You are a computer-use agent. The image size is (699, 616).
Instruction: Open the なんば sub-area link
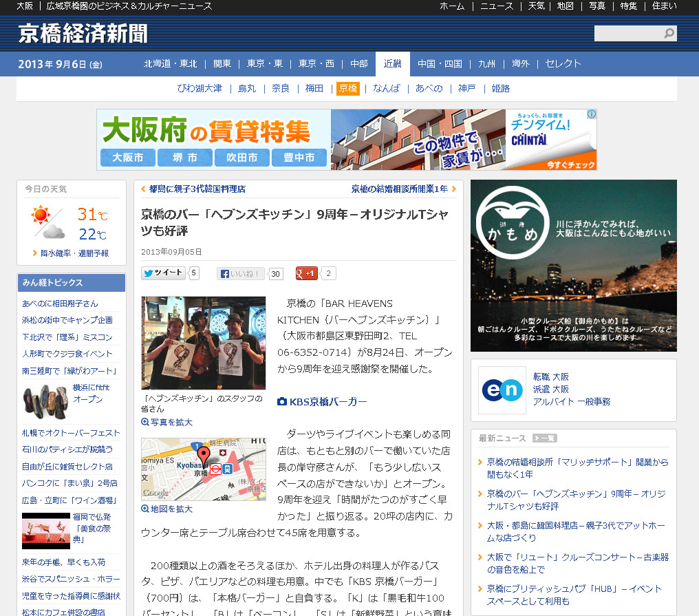(386, 89)
